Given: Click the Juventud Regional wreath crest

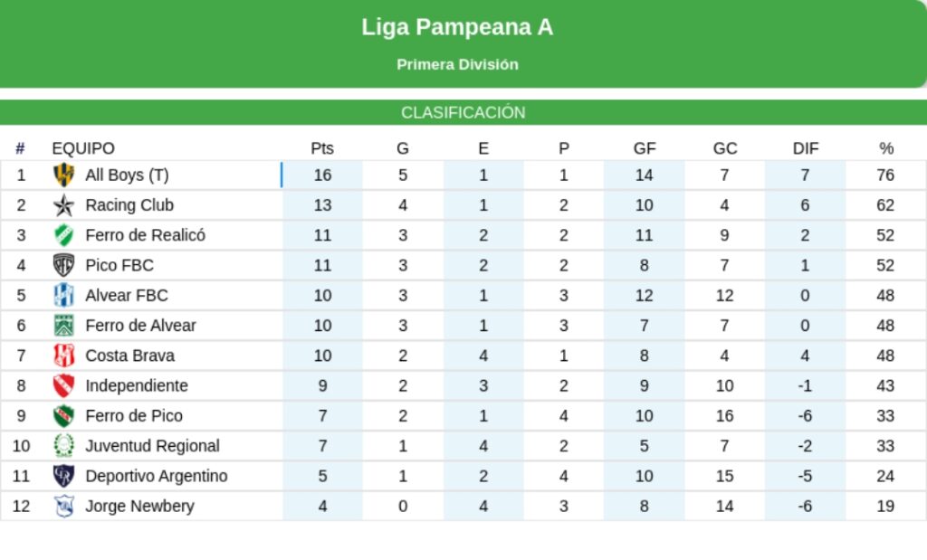Looking at the screenshot, I should click(63, 445).
